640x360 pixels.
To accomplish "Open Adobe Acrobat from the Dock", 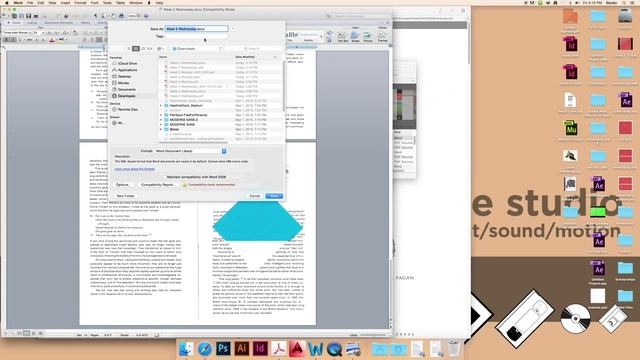I will click(x=279, y=349).
